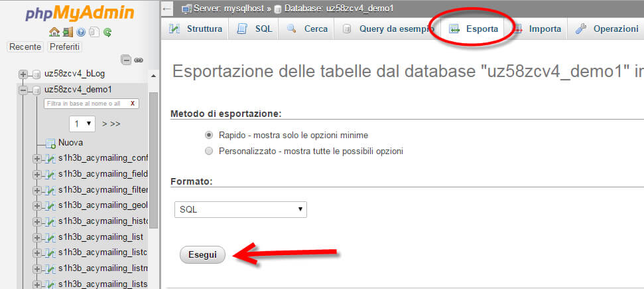
Task: Click the Preferiti button
Action: coord(64,47)
